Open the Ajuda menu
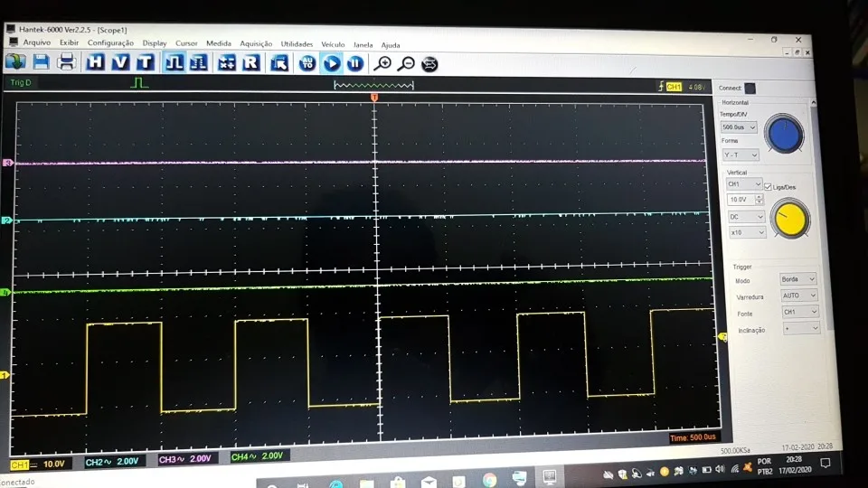 391,45
